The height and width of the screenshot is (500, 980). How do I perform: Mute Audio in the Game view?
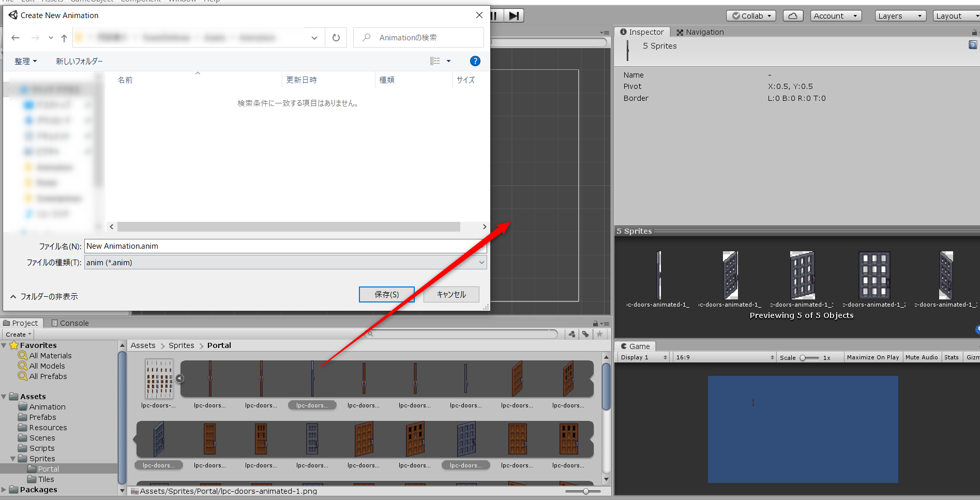(x=922, y=357)
